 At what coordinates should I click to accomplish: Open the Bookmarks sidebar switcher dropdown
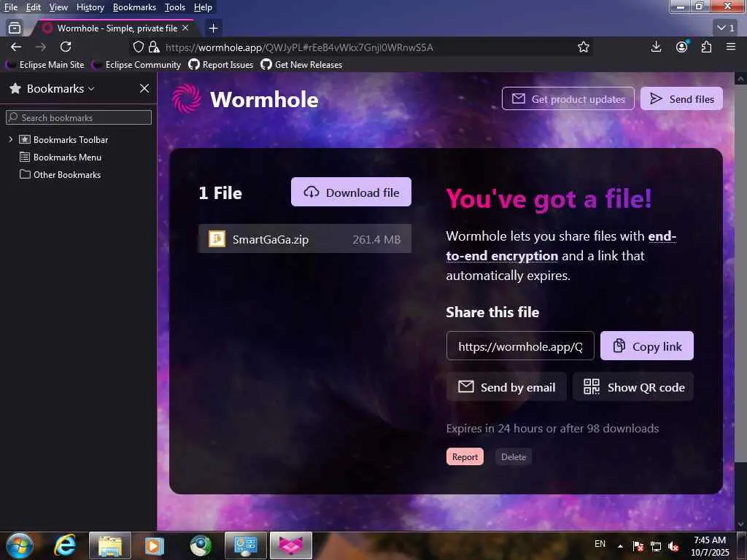91,88
